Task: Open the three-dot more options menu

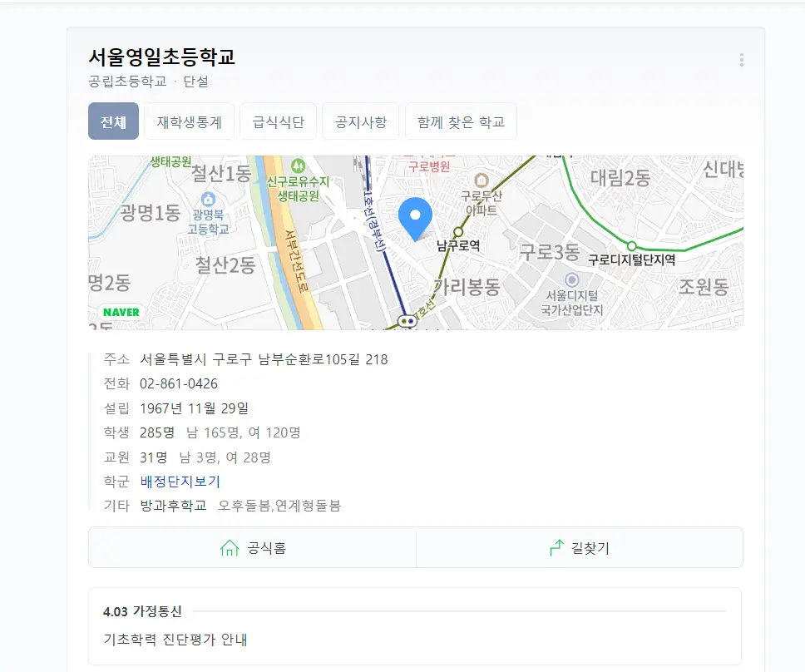Action: (x=741, y=60)
